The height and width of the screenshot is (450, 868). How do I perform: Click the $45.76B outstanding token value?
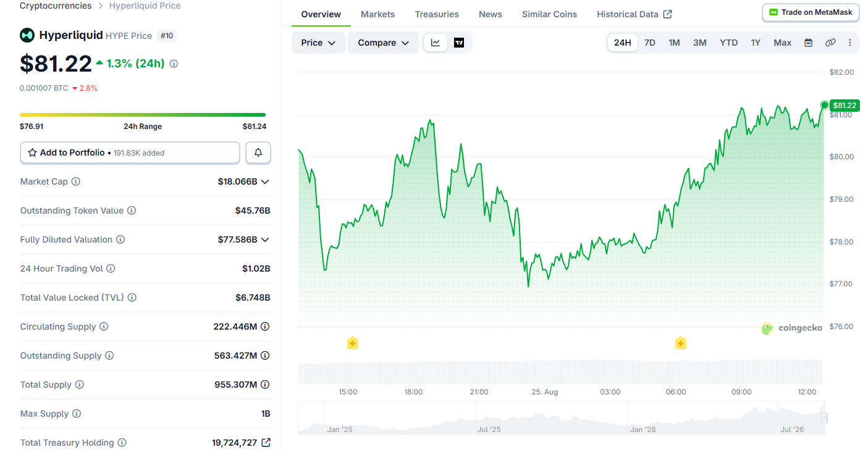(253, 210)
